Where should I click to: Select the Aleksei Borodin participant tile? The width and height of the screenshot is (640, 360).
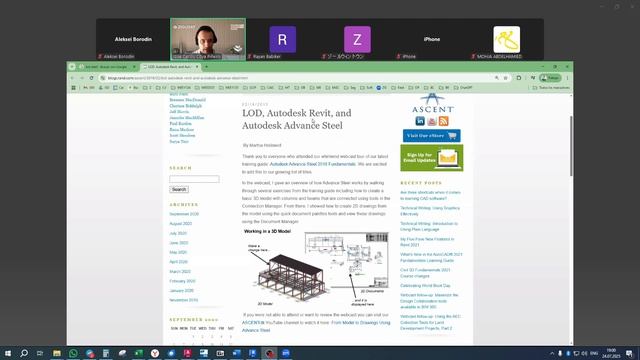click(133, 40)
